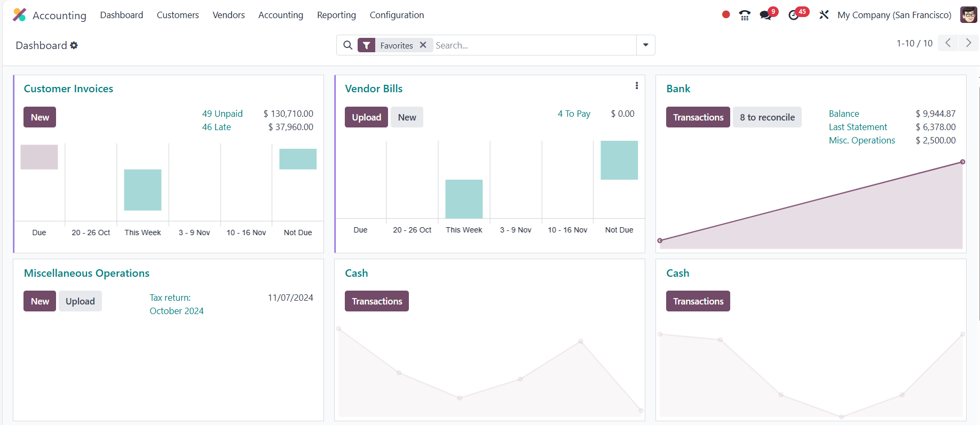This screenshot has width=980, height=425.
Task: Open Transactions in the middle Cash card
Action: point(377,301)
